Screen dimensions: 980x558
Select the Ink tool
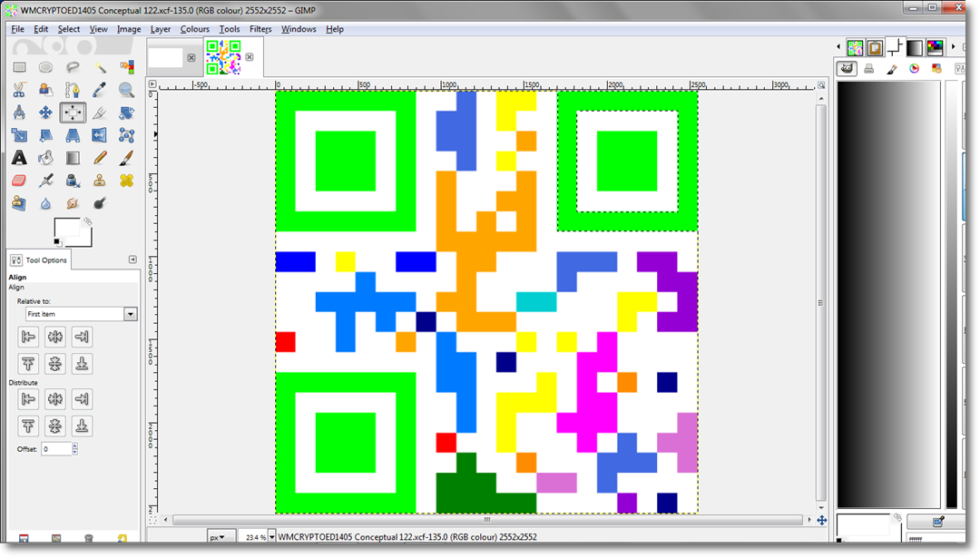click(x=73, y=181)
